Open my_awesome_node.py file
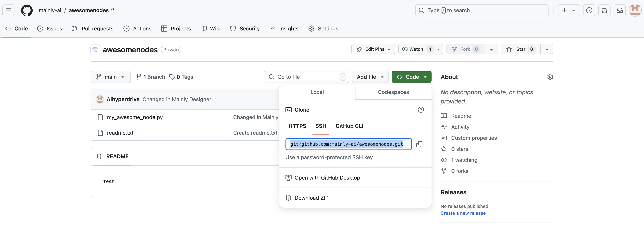Image resolution: width=644 pixels, height=229 pixels. [x=135, y=117]
